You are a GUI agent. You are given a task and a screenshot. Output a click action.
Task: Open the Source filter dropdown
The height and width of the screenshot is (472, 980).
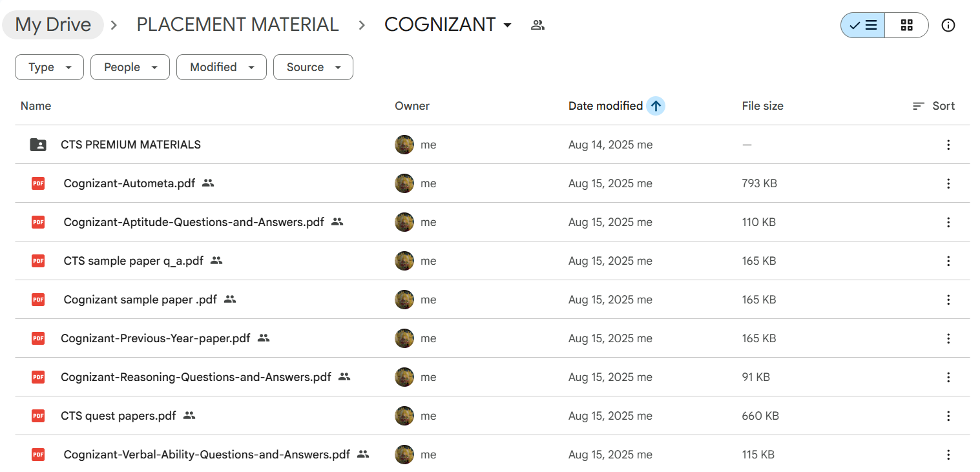point(313,67)
